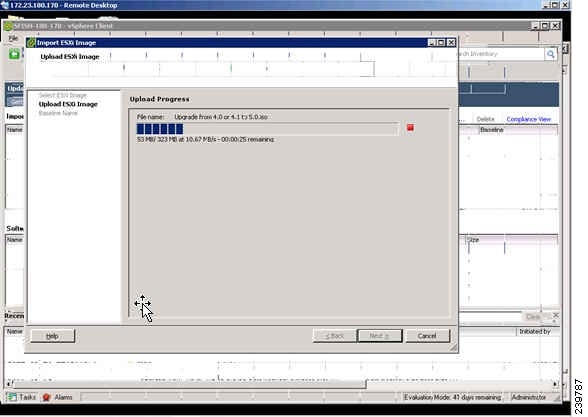Select the 'Select ESXi Image' wizard step
Screen dimensions: 588x417
(x=63, y=95)
